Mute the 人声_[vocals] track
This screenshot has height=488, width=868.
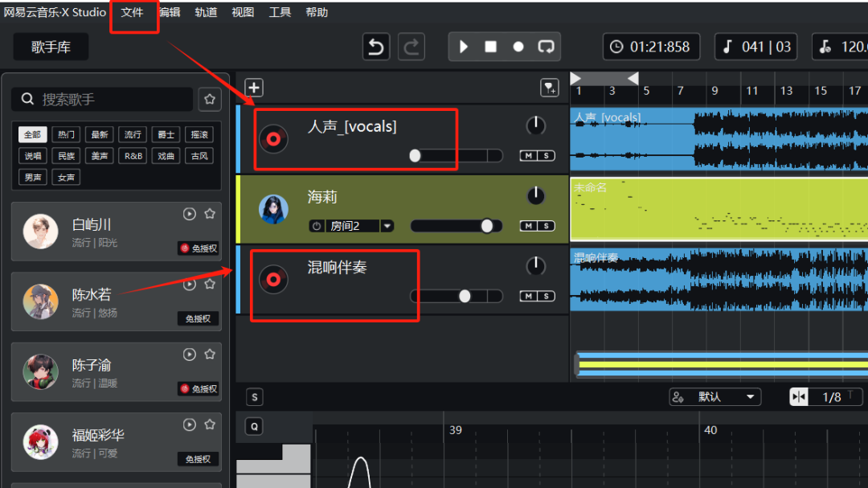point(529,155)
